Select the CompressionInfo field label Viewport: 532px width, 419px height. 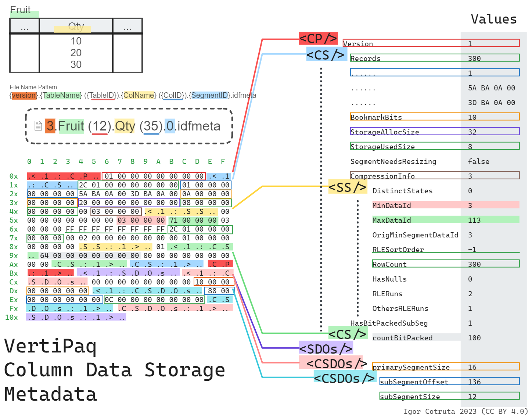pyautogui.click(x=382, y=176)
